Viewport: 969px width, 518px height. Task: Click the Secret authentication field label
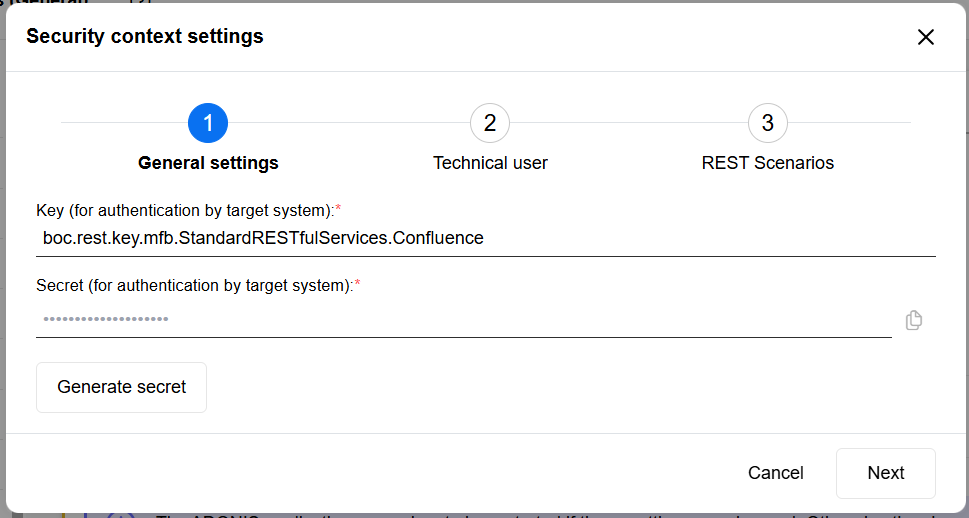194,285
